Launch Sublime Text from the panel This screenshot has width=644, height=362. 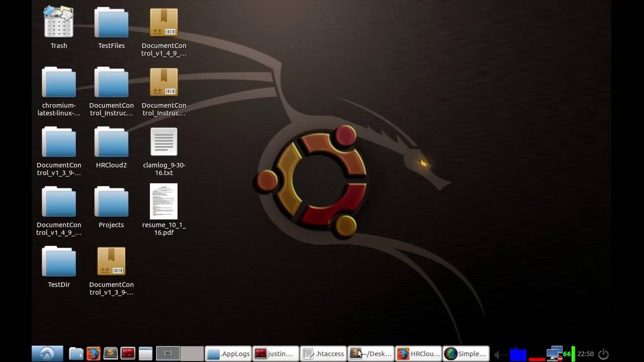pos(110,353)
